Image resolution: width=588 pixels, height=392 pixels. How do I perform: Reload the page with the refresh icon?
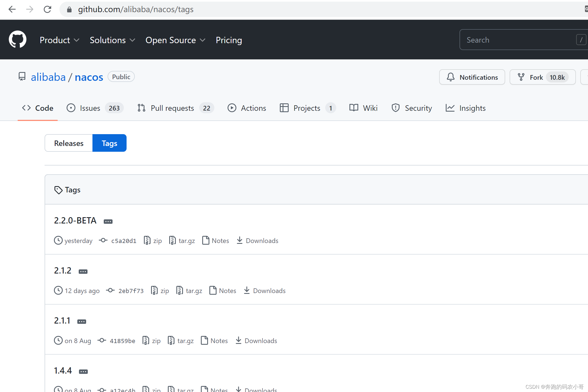tap(47, 9)
